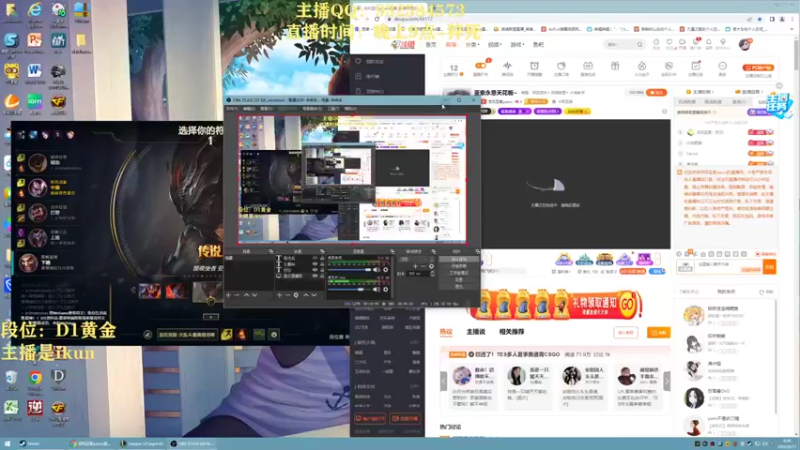Hide the second text source in OBS

click(x=315, y=264)
